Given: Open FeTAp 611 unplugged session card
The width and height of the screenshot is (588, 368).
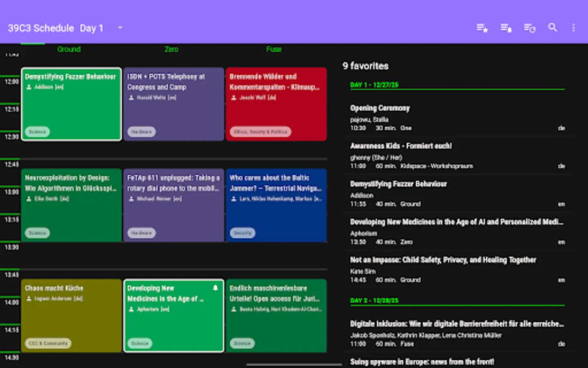Looking at the screenshot, I should coord(174,205).
